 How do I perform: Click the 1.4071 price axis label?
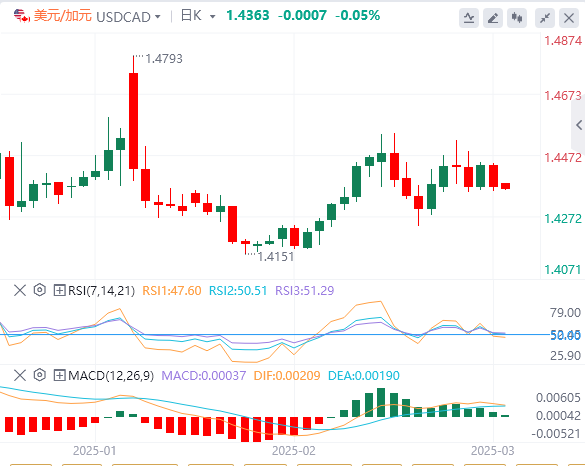point(563,269)
